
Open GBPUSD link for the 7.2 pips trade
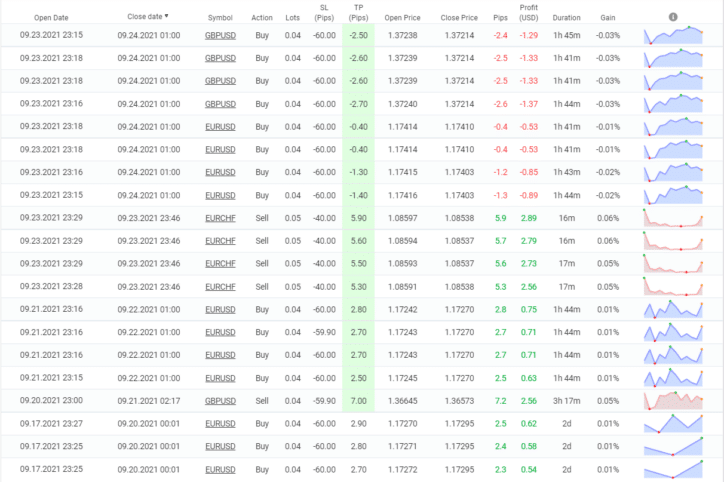point(220,400)
